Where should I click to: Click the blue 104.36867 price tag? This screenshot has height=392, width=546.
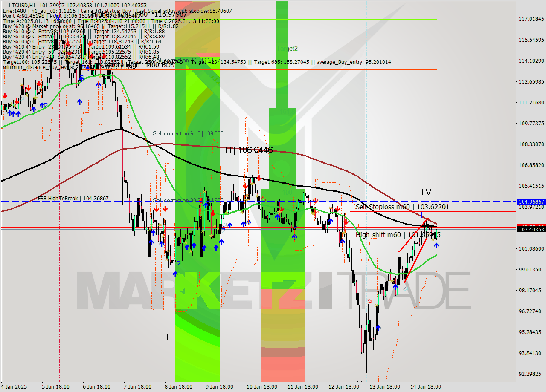pyautogui.click(x=531, y=202)
